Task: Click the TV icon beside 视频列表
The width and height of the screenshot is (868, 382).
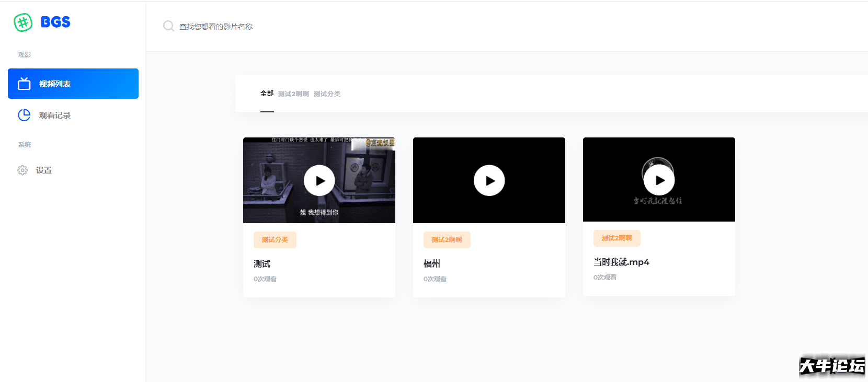Action: 24,84
